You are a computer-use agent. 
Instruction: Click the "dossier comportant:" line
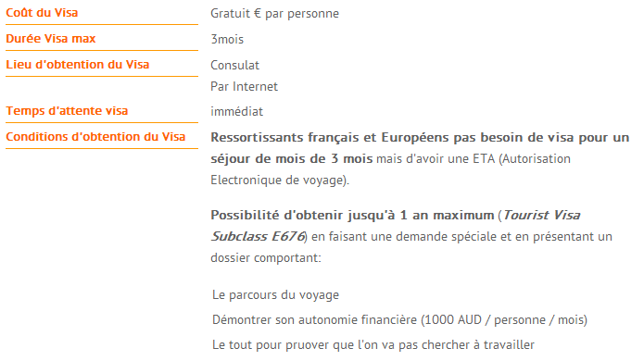click(x=266, y=258)
